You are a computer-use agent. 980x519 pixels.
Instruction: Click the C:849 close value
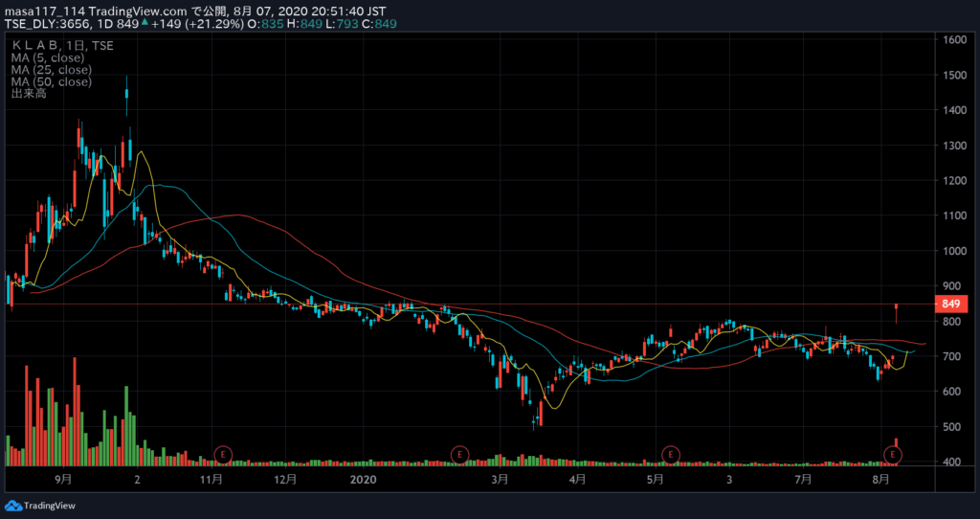click(x=379, y=24)
